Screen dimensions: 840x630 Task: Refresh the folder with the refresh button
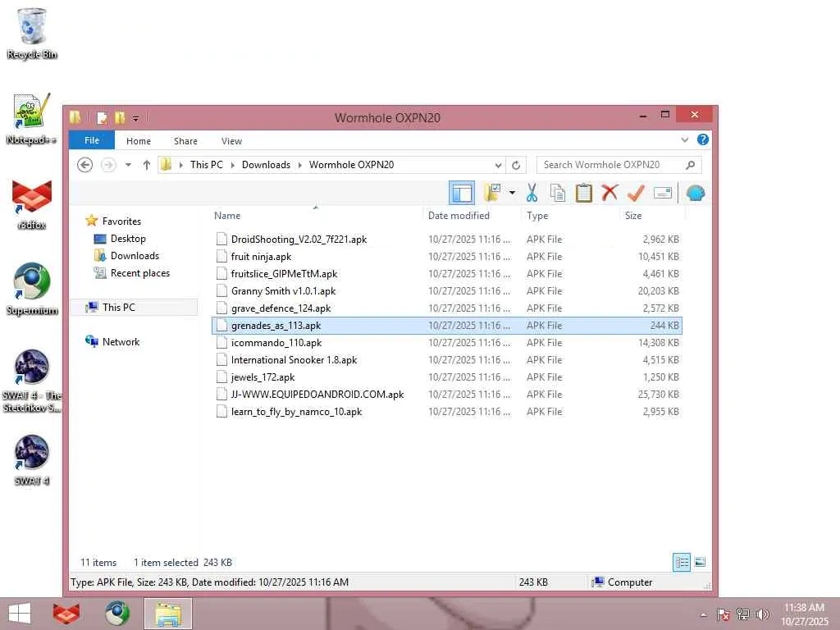pos(516,165)
